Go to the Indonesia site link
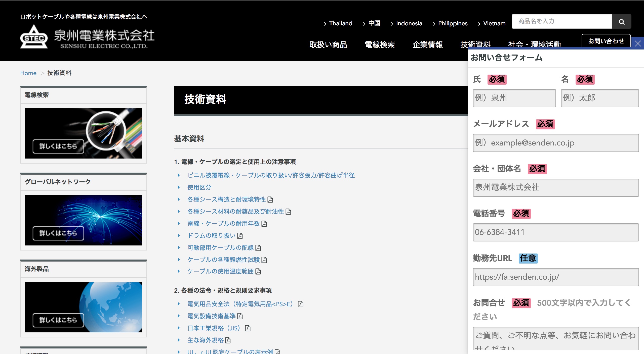The width and height of the screenshot is (644, 354). click(409, 23)
